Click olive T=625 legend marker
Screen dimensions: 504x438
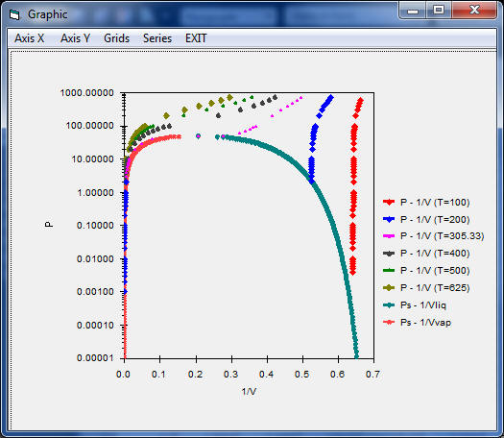(389, 288)
